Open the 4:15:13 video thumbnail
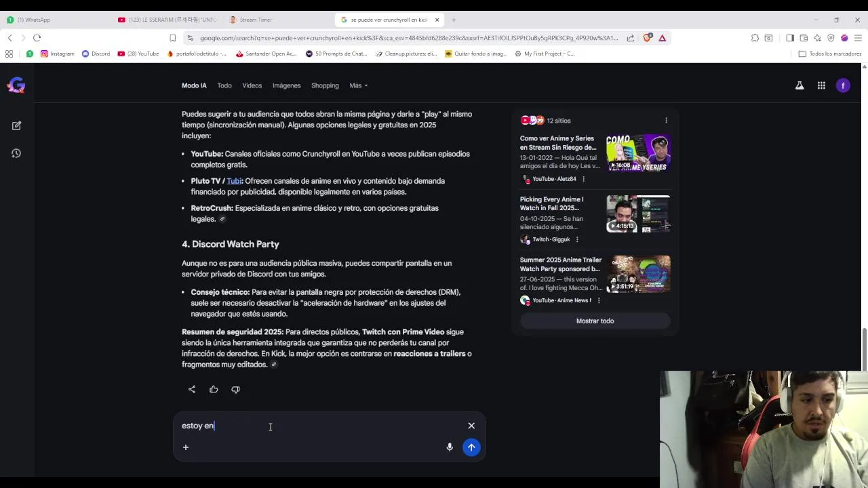 pyautogui.click(x=637, y=213)
